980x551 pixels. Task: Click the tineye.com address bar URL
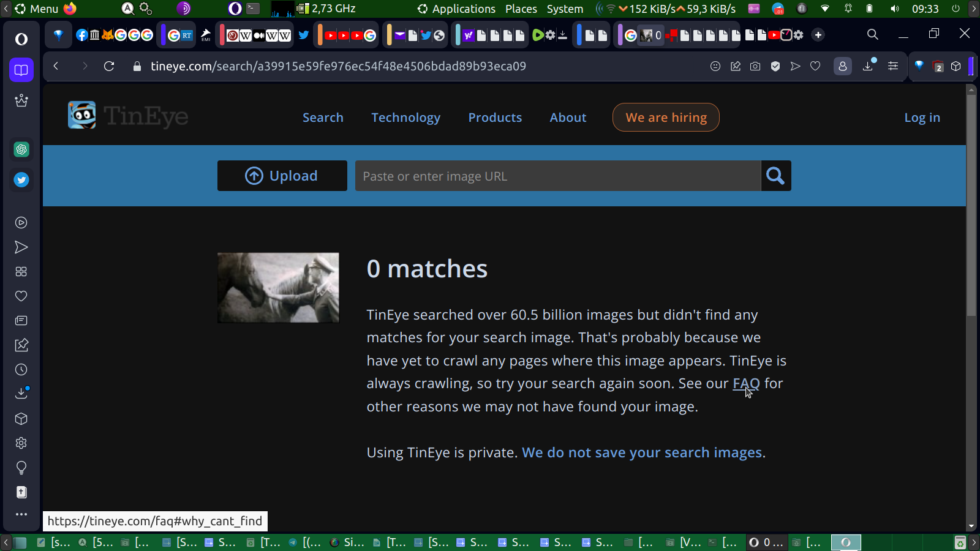(x=338, y=66)
